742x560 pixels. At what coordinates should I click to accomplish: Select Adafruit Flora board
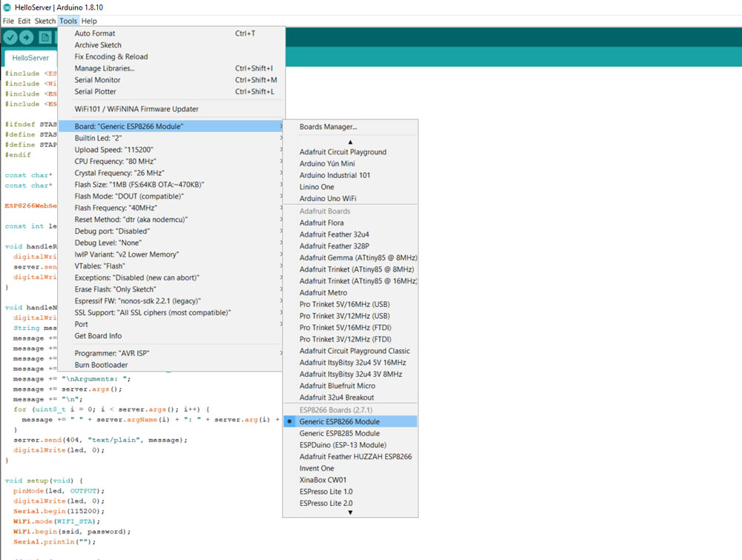[350, 223]
